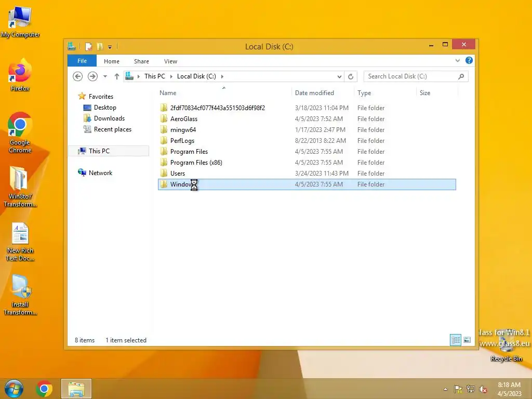532x399 pixels.
Task: Open the Help question mark icon
Action: point(469,60)
